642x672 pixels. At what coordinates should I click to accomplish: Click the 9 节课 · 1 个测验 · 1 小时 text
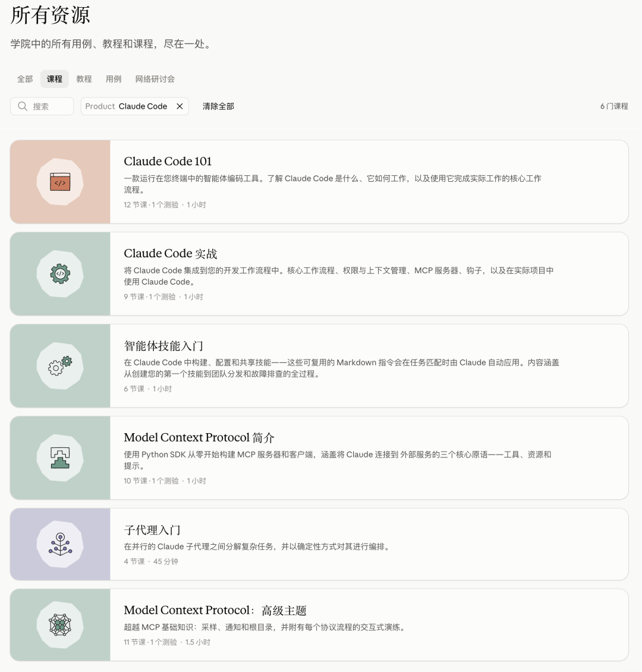(163, 296)
